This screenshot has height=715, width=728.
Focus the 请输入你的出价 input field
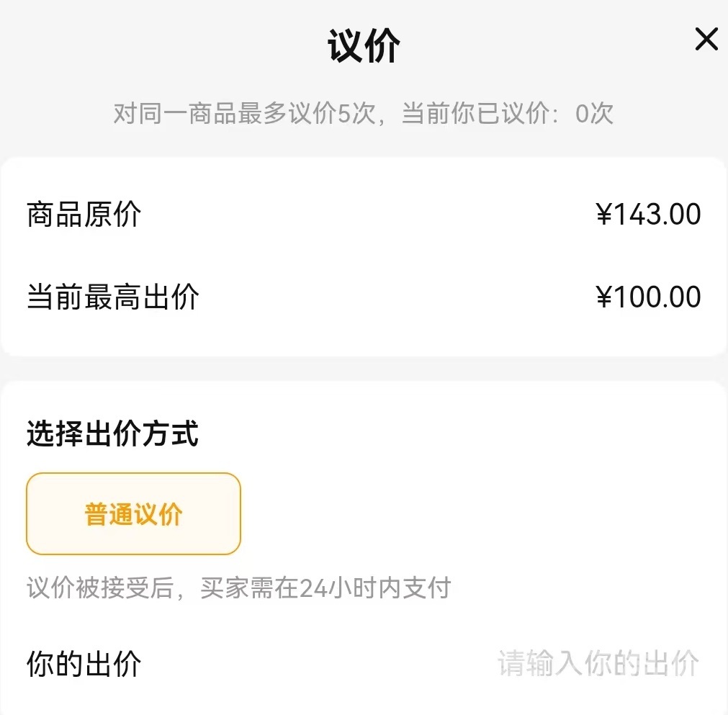[x=598, y=663]
